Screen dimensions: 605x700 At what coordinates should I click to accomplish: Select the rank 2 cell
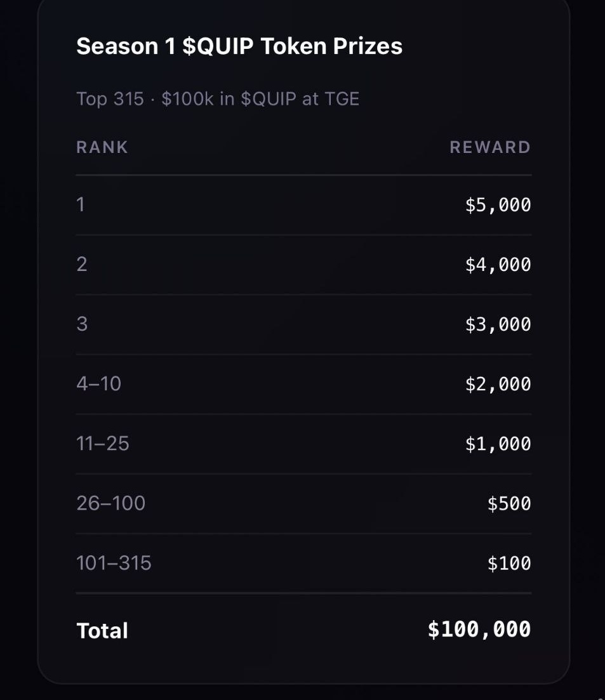pyautogui.click(x=82, y=265)
